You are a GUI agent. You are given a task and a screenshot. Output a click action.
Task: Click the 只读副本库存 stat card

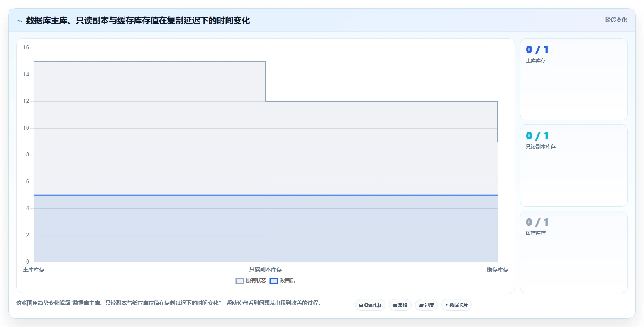[573, 166]
